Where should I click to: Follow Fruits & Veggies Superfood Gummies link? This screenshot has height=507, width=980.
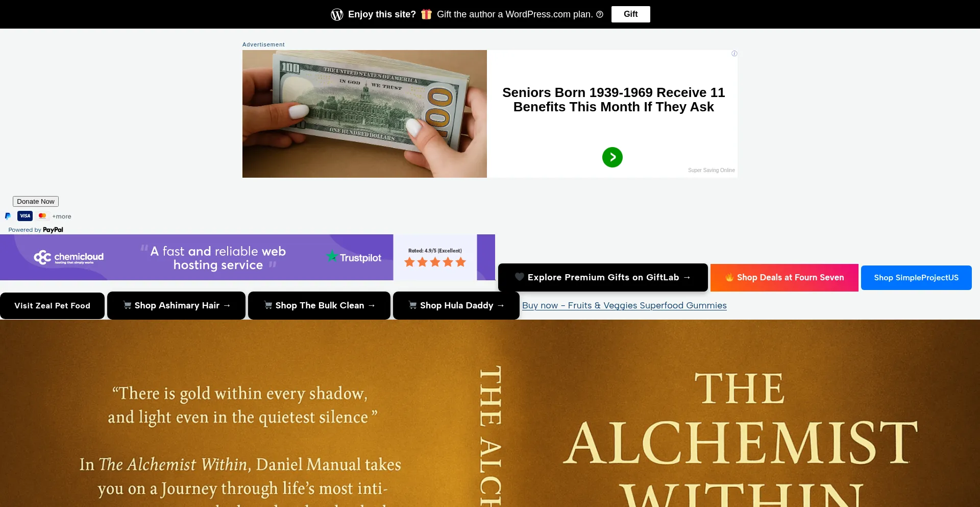pyautogui.click(x=624, y=305)
